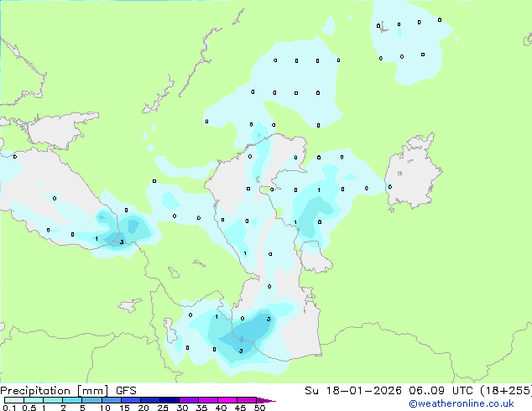Click the "25" legend scale label
532x411 pixels.
[x=163, y=408]
